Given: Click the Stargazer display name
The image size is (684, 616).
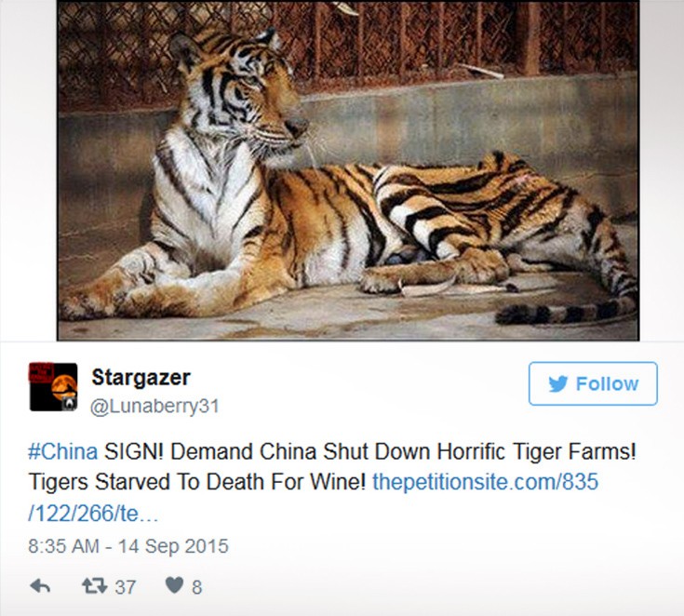Looking at the screenshot, I should 141,378.
